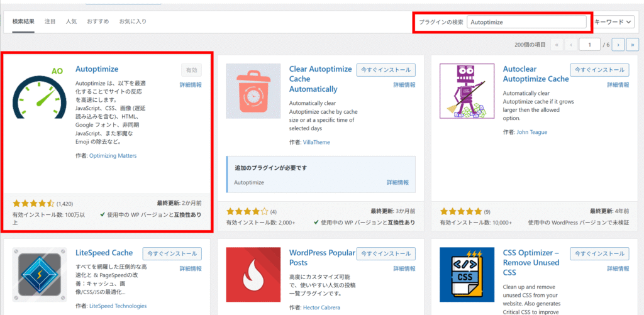Go to next page of results
Screen dimensions: 644x315
click(619, 45)
